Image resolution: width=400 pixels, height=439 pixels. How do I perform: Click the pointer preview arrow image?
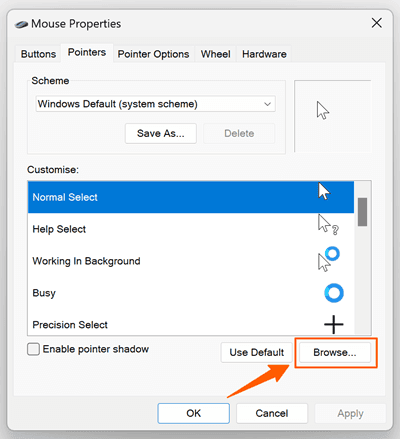(323, 110)
